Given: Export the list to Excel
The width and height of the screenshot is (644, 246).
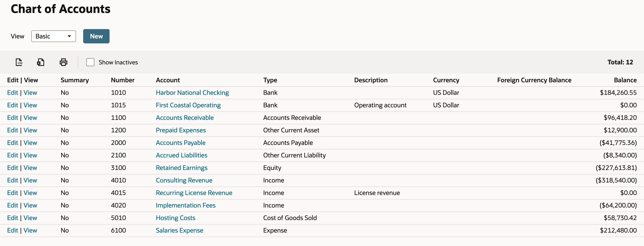Looking at the screenshot, I should [40, 62].
